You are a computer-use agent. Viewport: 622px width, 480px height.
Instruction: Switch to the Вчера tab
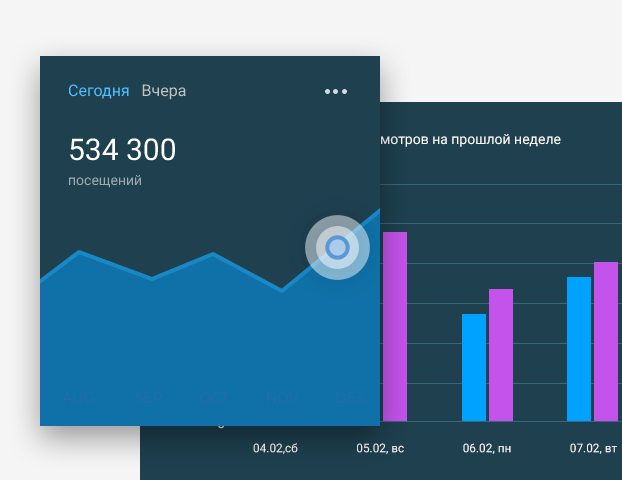click(x=164, y=91)
